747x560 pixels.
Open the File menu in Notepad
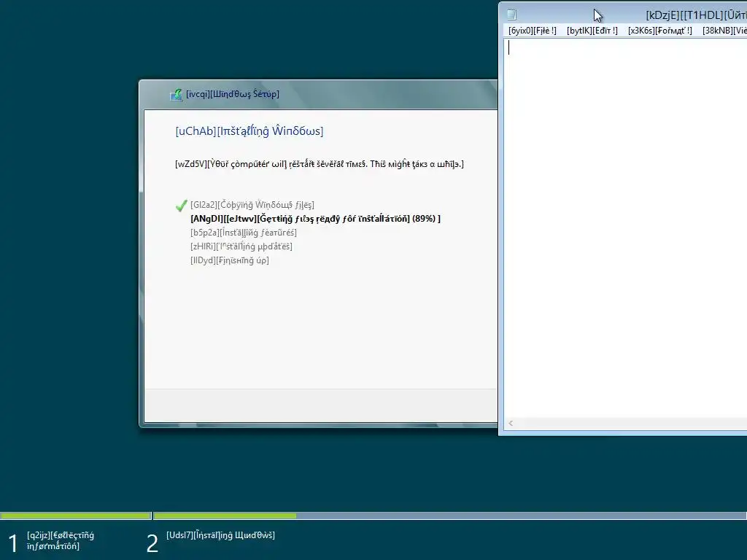tap(532, 31)
